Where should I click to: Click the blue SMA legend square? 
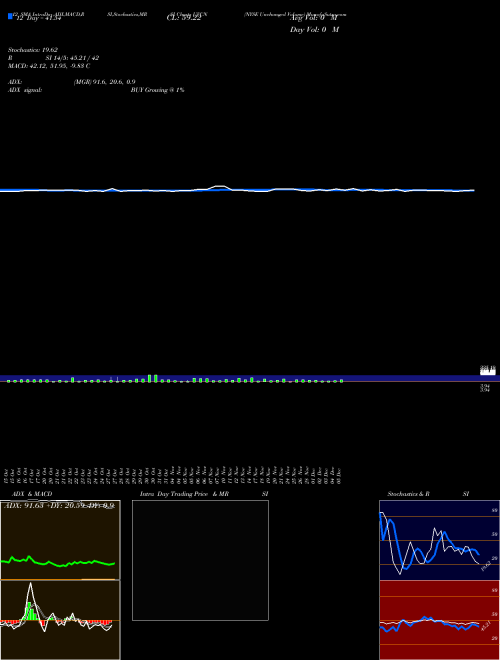click(x=11, y=16)
